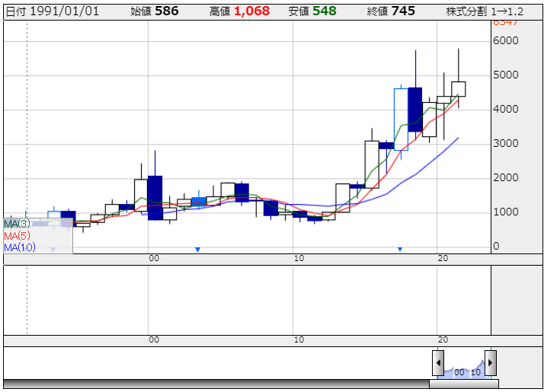Click the 株式分割 1→1.2 label in header
The image size is (544, 392).
485,11
